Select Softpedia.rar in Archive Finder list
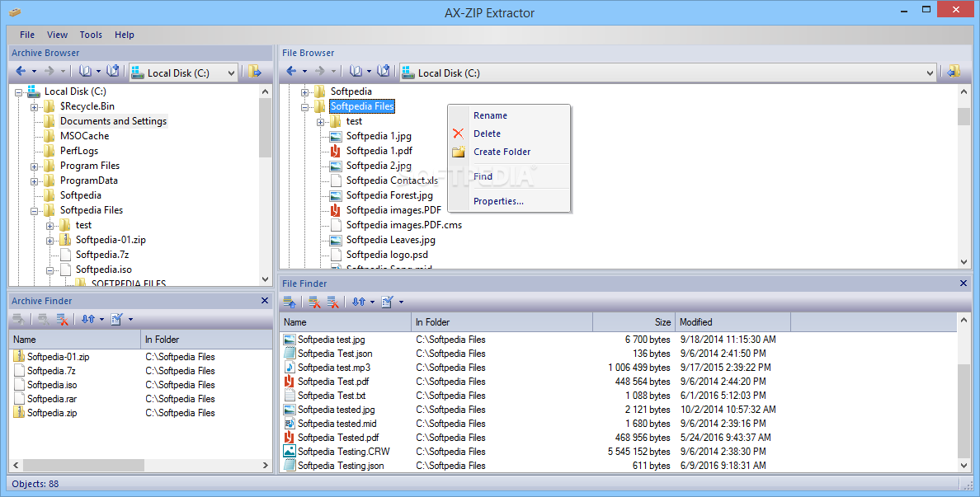Image resolution: width=980 pixels, height=497 pixels. tap(52, 399)
